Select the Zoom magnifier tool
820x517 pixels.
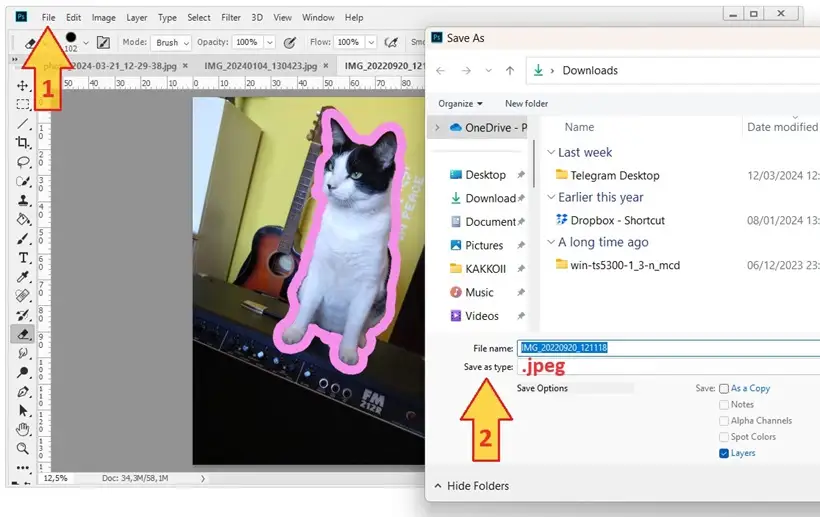coord(22,449)
